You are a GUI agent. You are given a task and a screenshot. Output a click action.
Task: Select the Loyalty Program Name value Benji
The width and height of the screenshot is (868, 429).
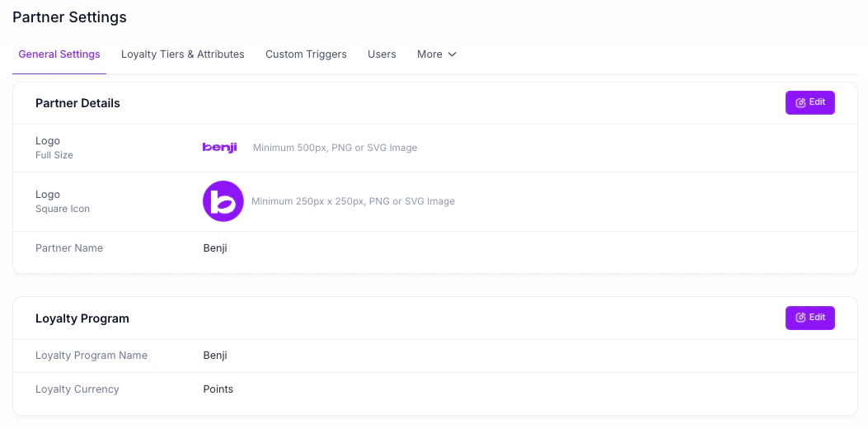click(215, 356)
